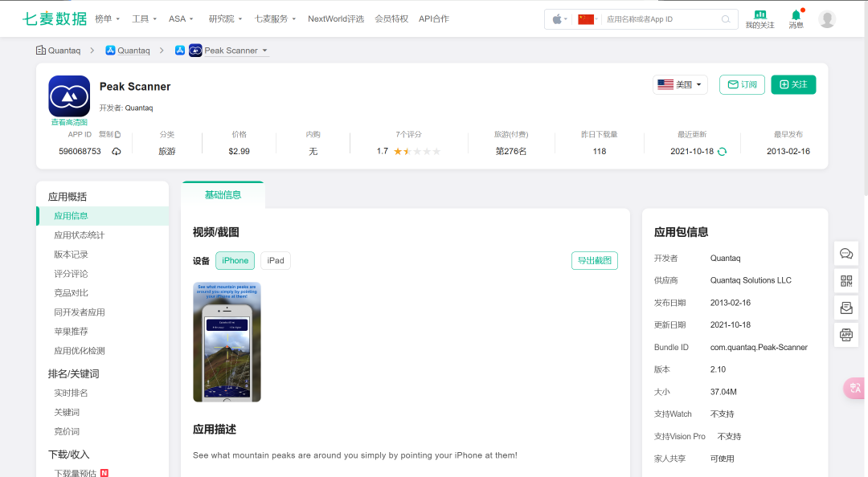868x477 pixels.
Task: Click the chat support floating icon
Action: click(846, 254)
